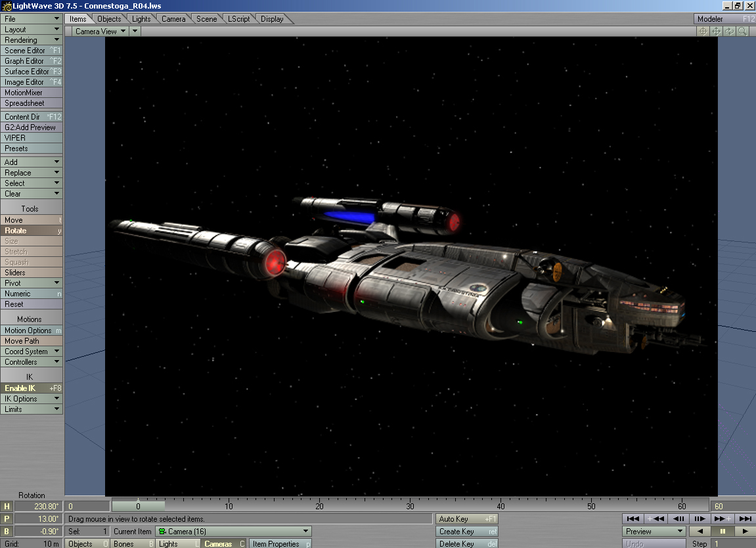The image size is (756, 548).
Task: Open the Preview dropdown
Action: [654, 531]
